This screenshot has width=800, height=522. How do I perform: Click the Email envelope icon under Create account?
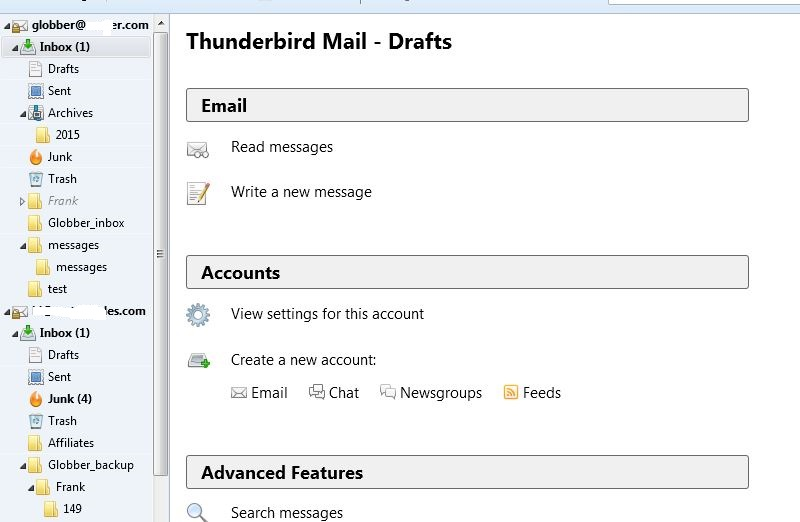(x=239, y=392)
